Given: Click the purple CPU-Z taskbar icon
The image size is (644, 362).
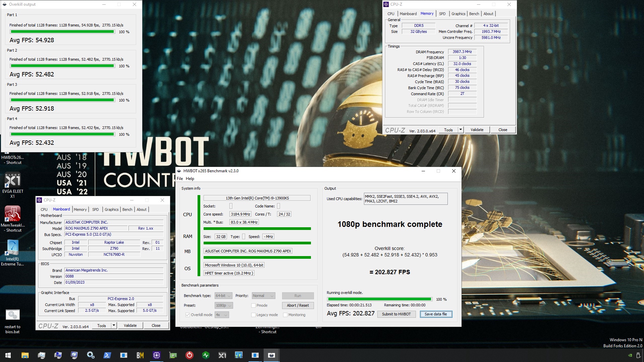Looking at the screenshot, I should (x=156, y=355).
